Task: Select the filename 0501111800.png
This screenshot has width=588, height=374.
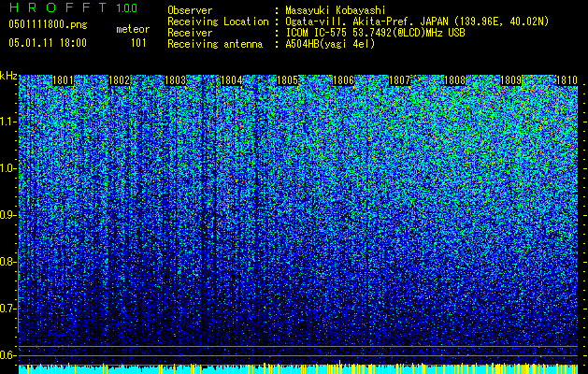Action: pos(48,24)
